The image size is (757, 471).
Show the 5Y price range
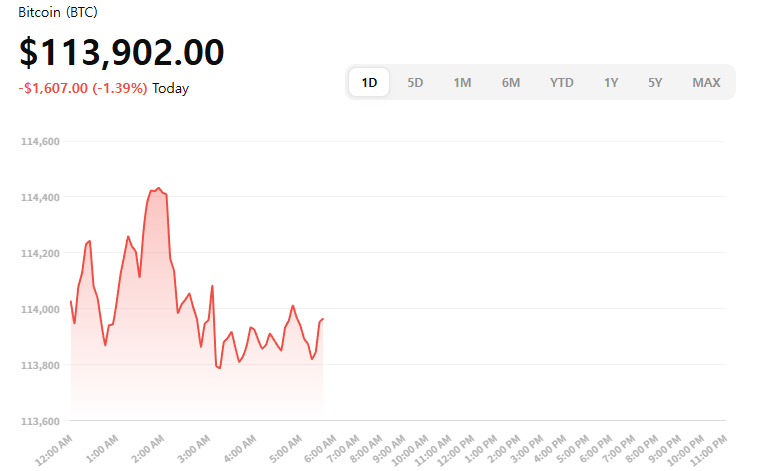[655, 83]
